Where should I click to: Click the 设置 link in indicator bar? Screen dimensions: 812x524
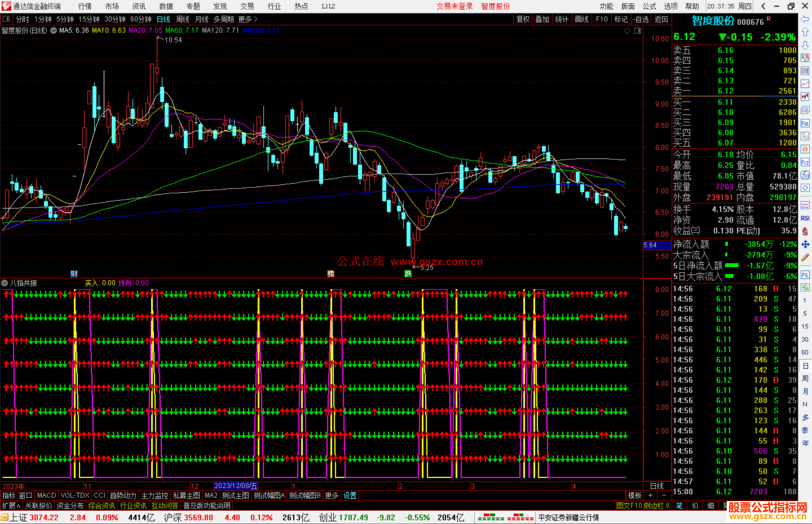coord(350,495)
